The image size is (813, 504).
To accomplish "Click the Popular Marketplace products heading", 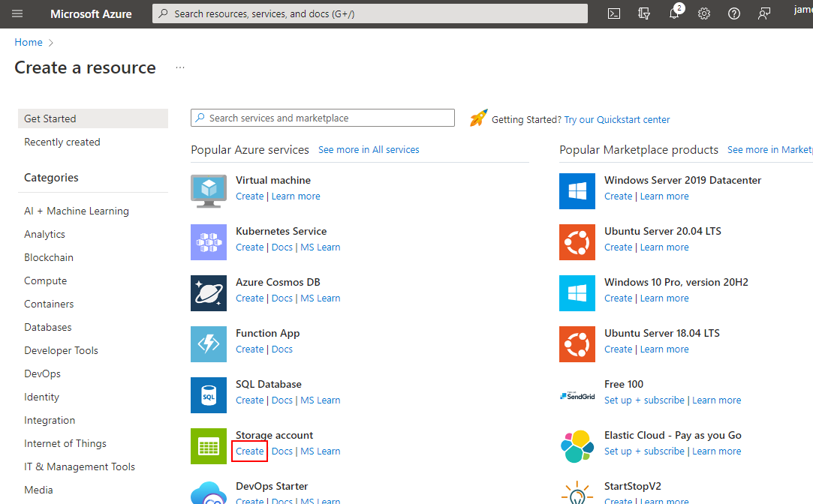I will [639, 150].
